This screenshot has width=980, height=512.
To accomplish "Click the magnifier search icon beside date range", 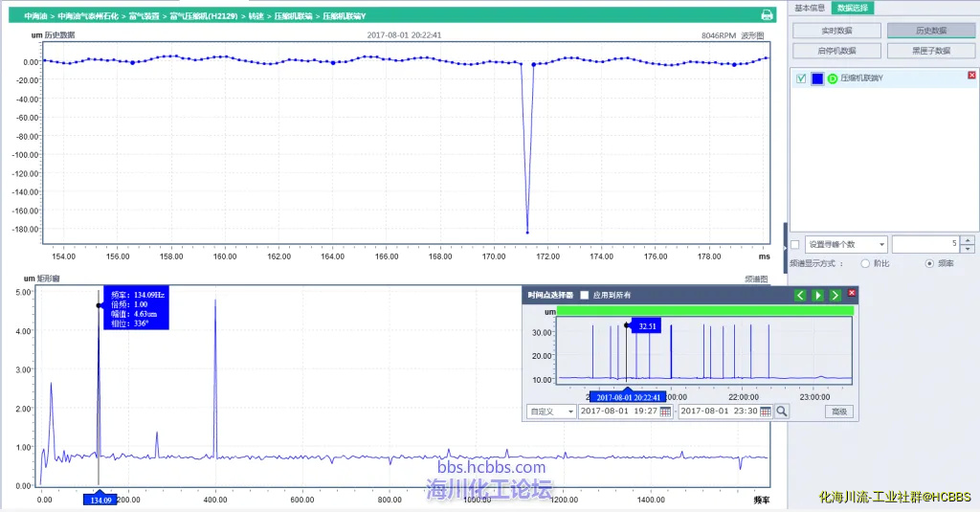I will point(782,412).
